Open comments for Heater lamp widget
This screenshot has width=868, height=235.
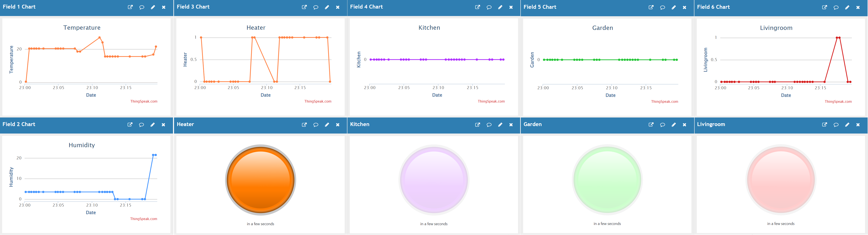pyautogui.click(x=316, y=125)
